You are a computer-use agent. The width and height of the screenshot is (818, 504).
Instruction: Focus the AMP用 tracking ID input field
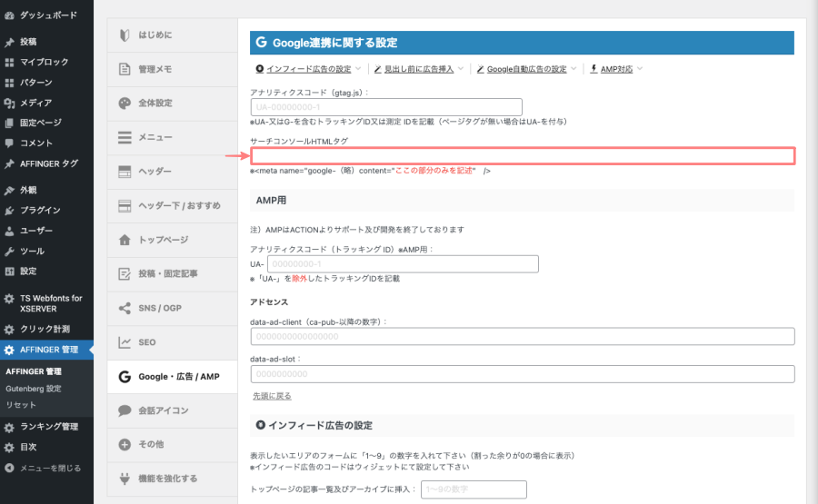403,263
